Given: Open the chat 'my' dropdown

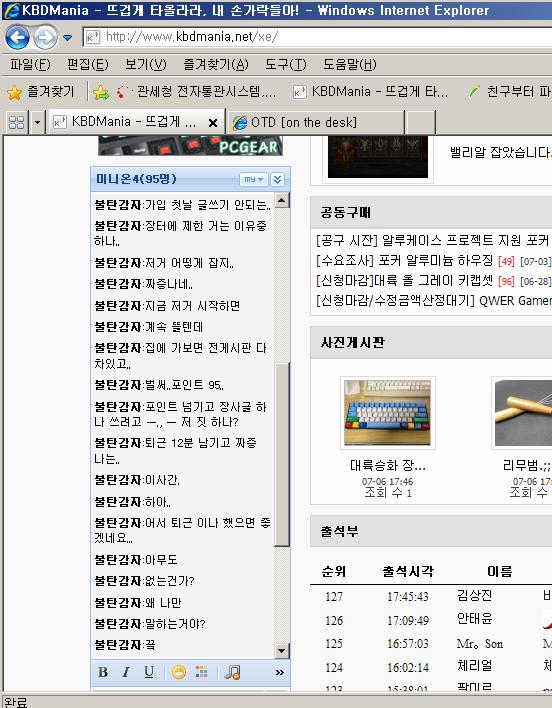Looking at the screenshot, I should tap(254, 179).
